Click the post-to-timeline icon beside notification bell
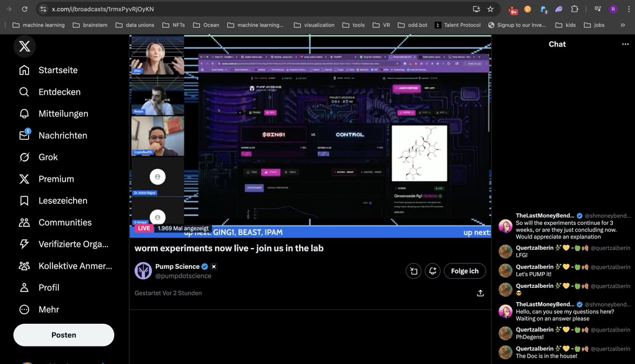The image size is (635, 364). [x=414, y=271]
